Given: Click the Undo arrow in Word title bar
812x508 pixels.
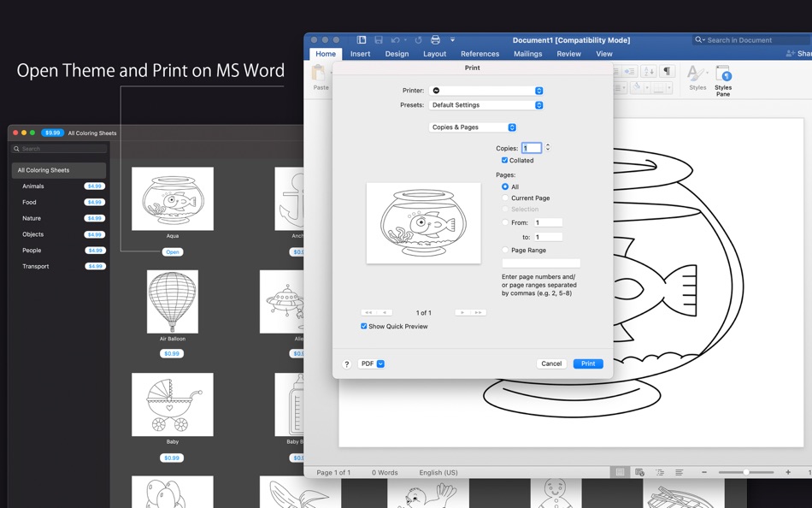Looking at the screenshot, I should [x=396, y=40].
